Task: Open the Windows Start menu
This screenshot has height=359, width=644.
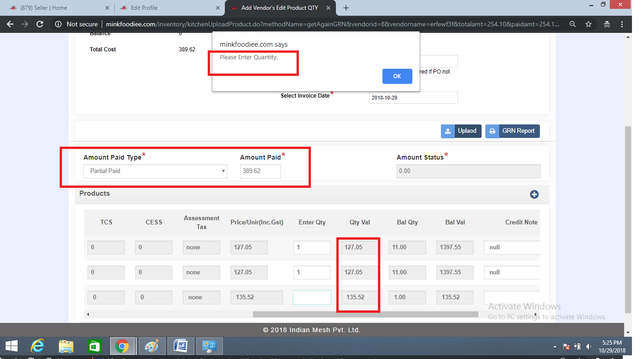Action: click(x=12, y=346)
